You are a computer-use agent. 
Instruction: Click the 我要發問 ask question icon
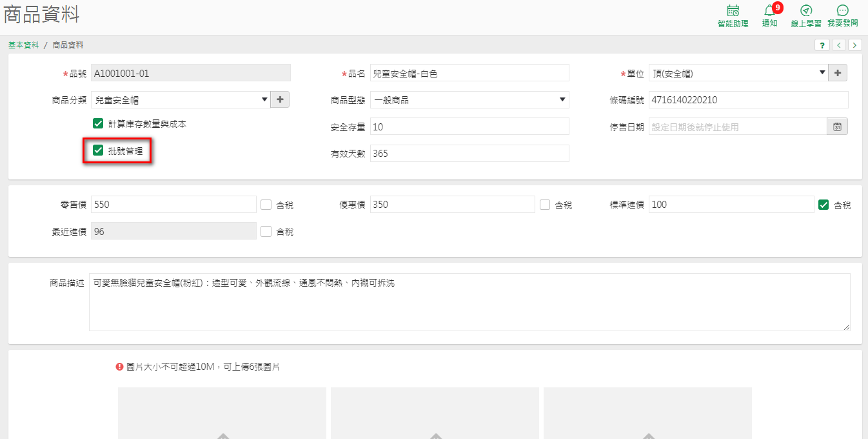(842, 16)
